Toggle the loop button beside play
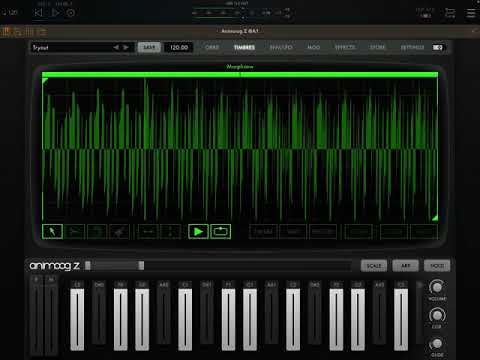Screen dimensions: 480x360 pyautogui.click(x=220, y=232)
